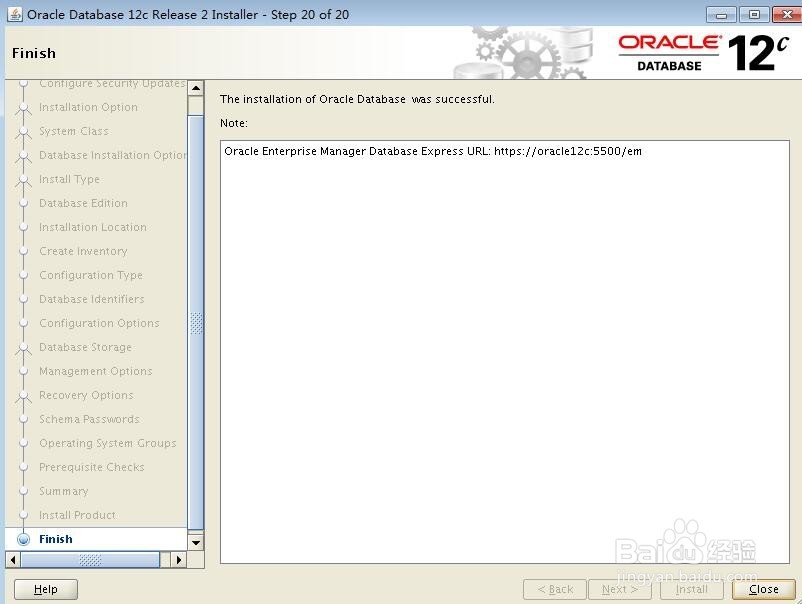Select the Management Options step
This screenshot has width=802, height=604.
[96, 371]
